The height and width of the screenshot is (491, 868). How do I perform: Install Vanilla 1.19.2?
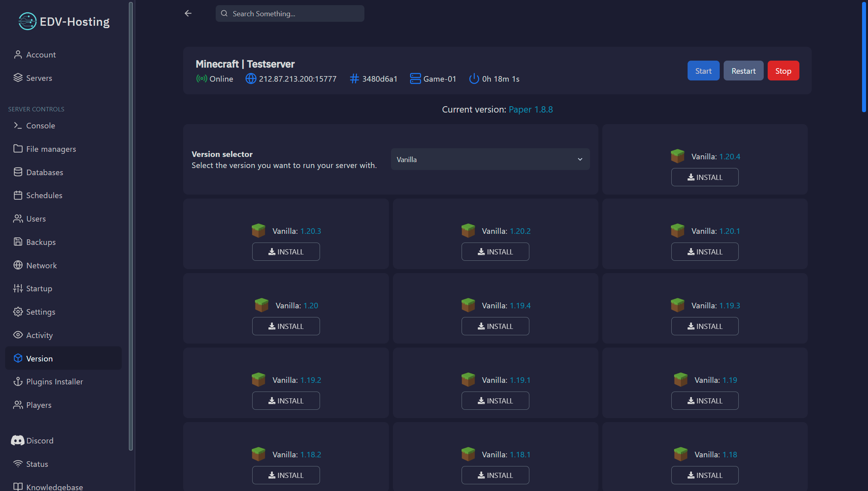286,401
